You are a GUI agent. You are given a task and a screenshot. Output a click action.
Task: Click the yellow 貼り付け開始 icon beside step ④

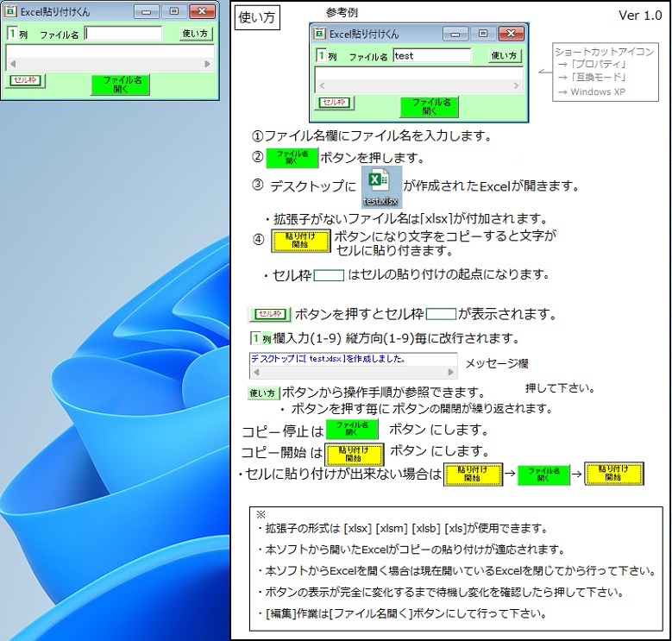[x=301, y=241]
